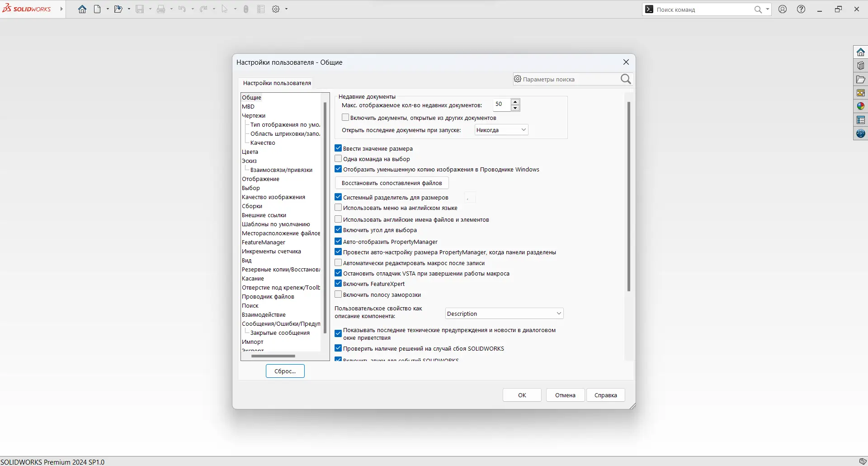The height and width of the screenshot is (466, 868).
Task: Open SOLIDWORKS Resources home in task pane
Action: 861,52
